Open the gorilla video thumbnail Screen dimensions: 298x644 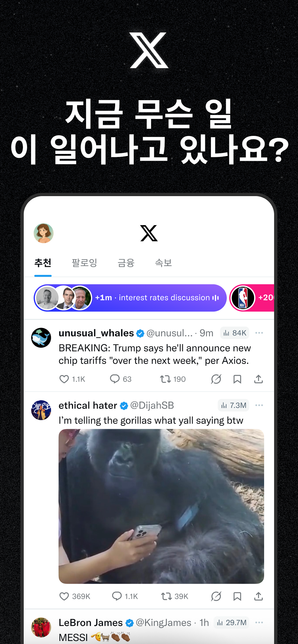161,506
